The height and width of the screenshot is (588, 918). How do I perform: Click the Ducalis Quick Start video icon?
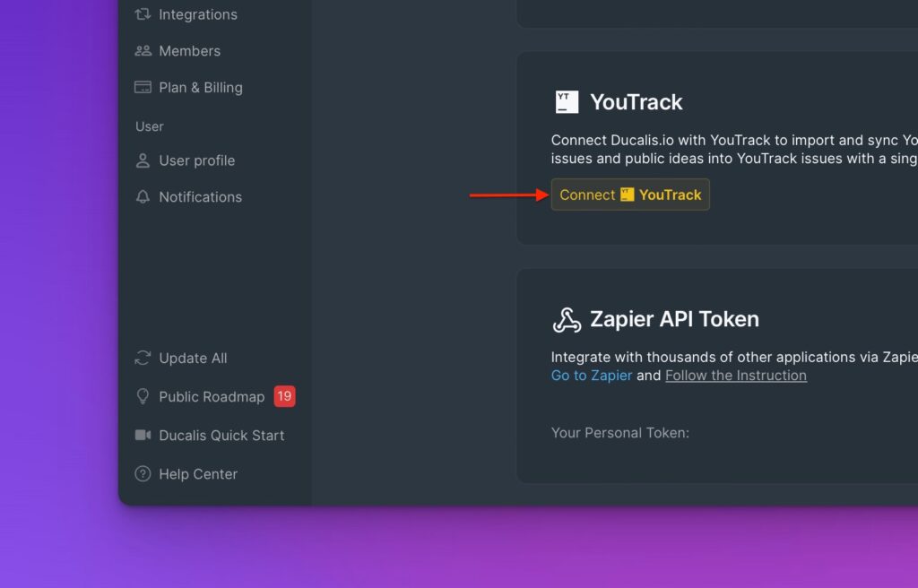[x=143, y=435]
